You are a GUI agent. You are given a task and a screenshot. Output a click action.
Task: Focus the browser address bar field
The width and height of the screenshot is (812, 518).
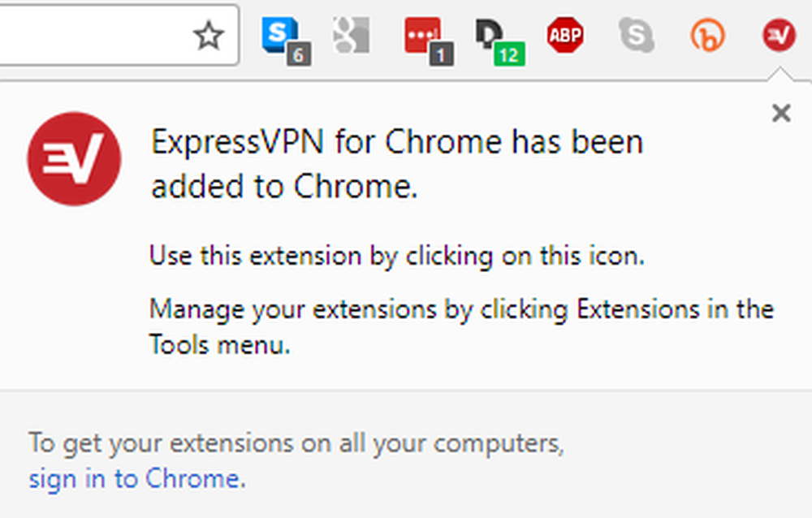[89, 36]
